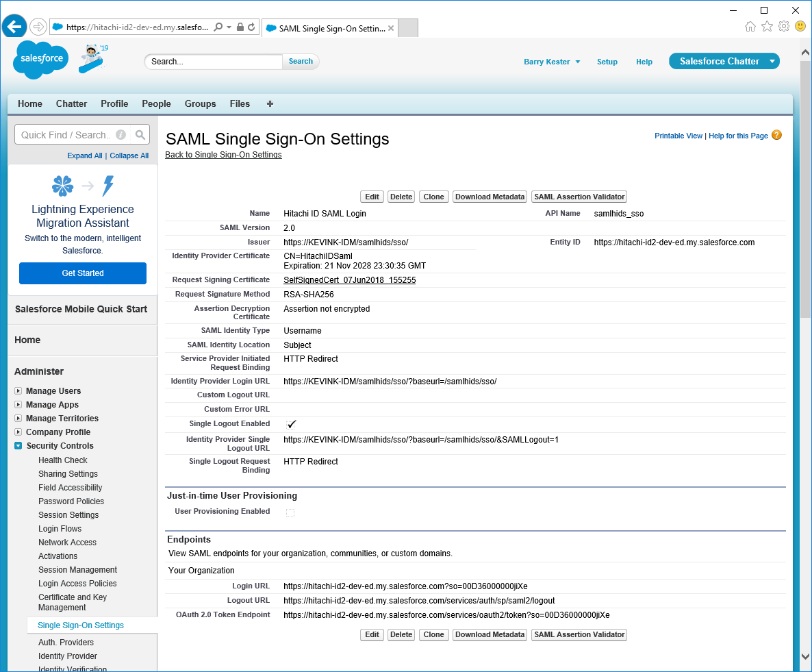Open the browser Home icon

[750, 27]
